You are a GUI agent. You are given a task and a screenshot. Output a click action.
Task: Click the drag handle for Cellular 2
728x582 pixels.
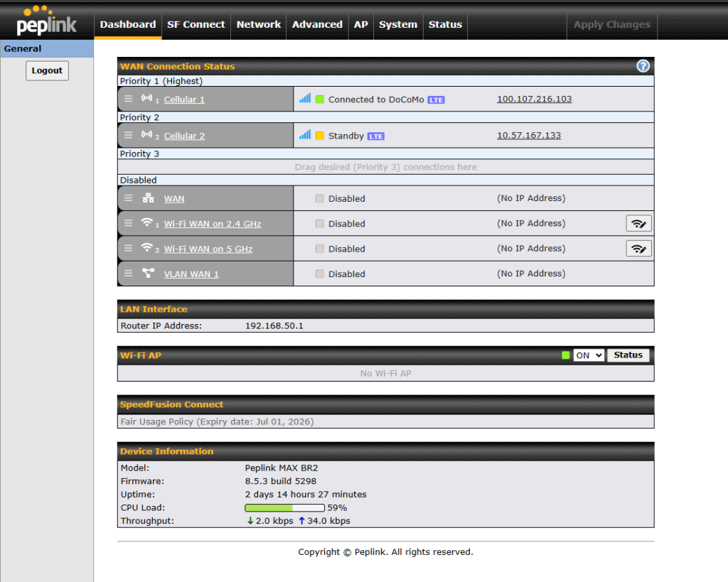pyautogui.click(x=128, y=135)
